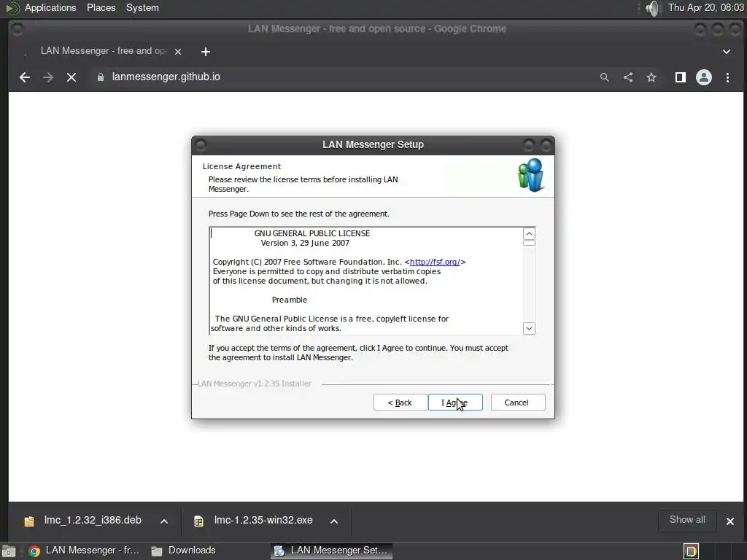Open the tab search dropdown chevron

727,52
